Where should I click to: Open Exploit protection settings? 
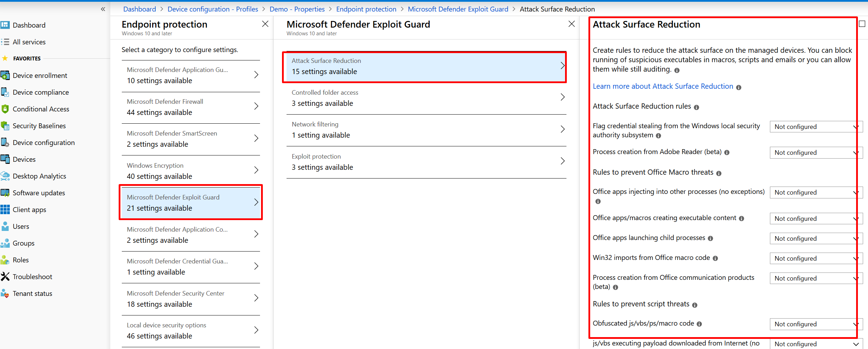(426, 162)
